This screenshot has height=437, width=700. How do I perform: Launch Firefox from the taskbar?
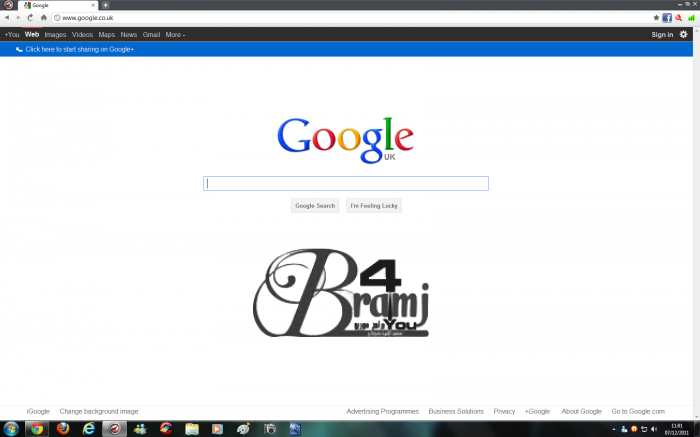[x=63, y=428]
